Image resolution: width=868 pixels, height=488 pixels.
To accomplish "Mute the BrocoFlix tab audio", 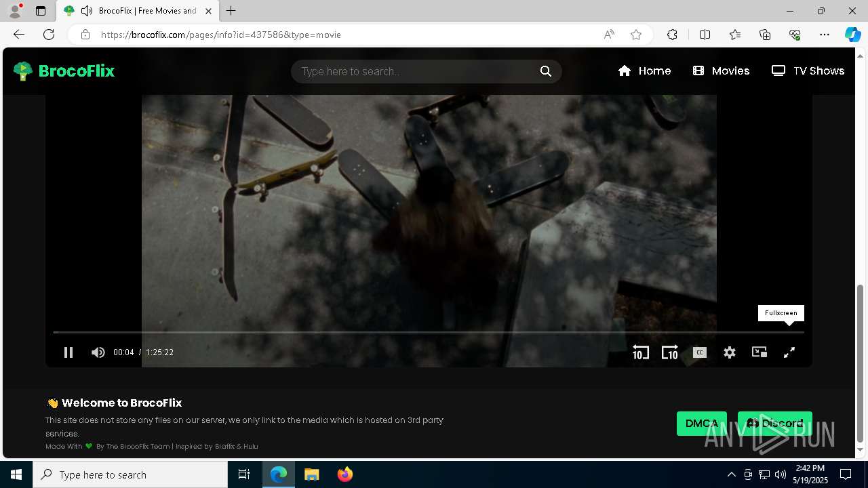I will 86,11.
